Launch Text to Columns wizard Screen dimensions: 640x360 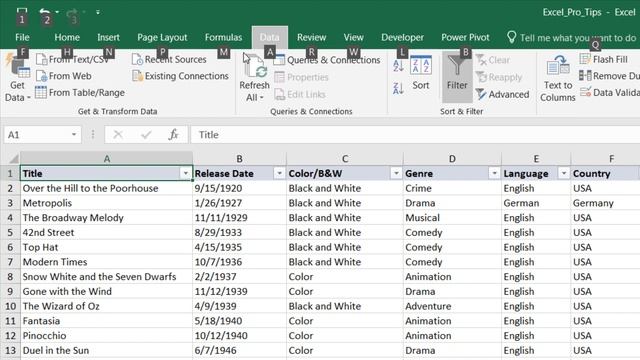(x=558, y=78)
